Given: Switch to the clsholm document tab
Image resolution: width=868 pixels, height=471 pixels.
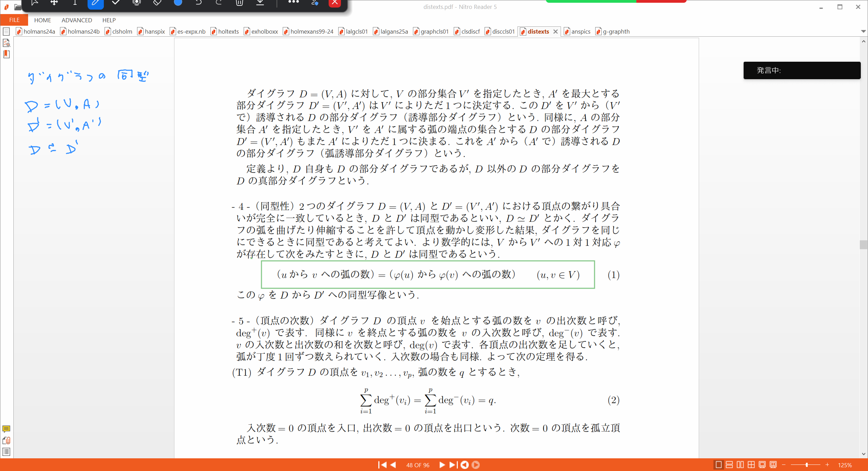Looking at the screenshot, I should (x=119, y=32).
